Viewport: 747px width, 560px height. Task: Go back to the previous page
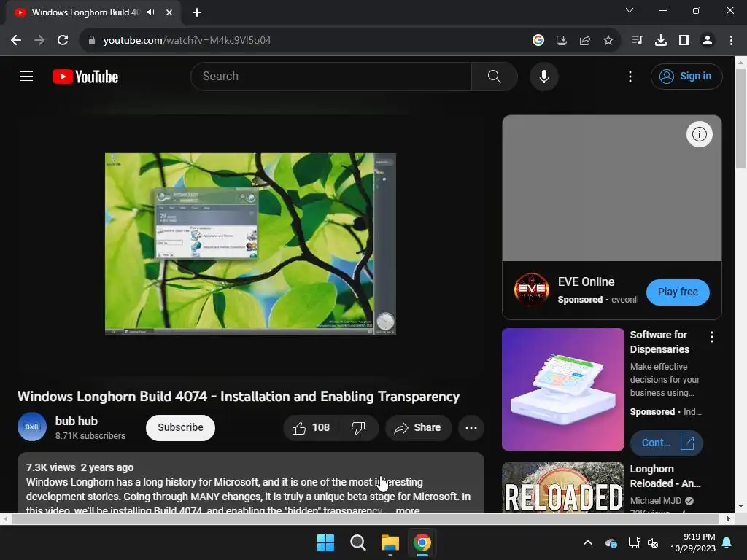point(16,40)
